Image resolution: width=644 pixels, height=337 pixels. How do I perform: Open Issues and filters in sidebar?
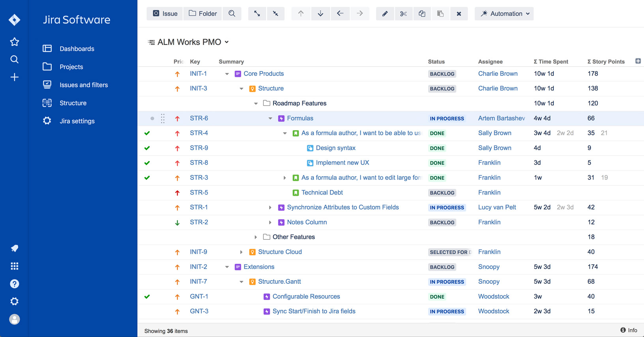[84, 85]
